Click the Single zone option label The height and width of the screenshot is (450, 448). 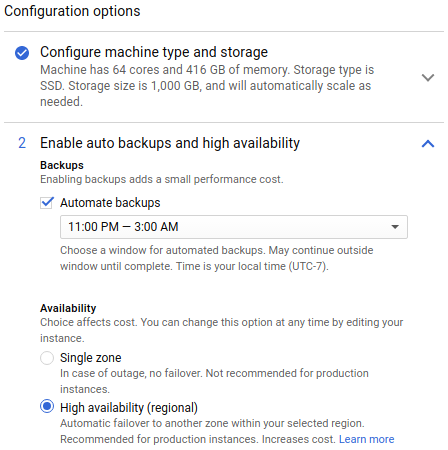(x=90, y=358)
